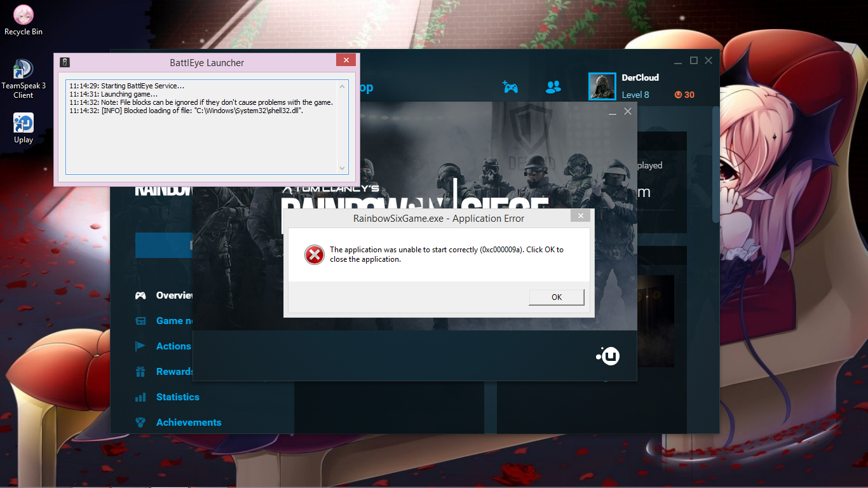Image resolution: width=868 pixels, height=488 pixels.
Task: Close the Uplay main window
Action: point(709,60)
